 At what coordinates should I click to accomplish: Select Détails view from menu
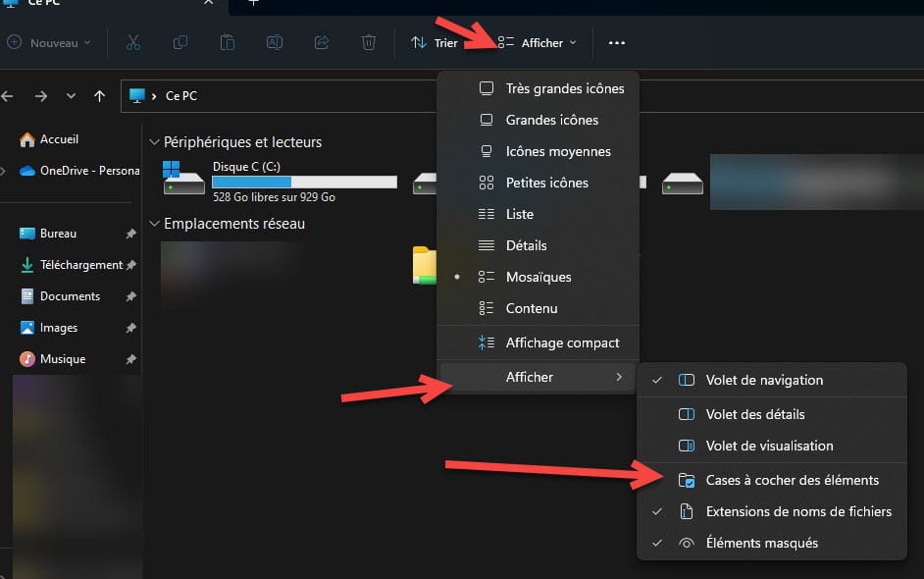(x=526, y=245)
